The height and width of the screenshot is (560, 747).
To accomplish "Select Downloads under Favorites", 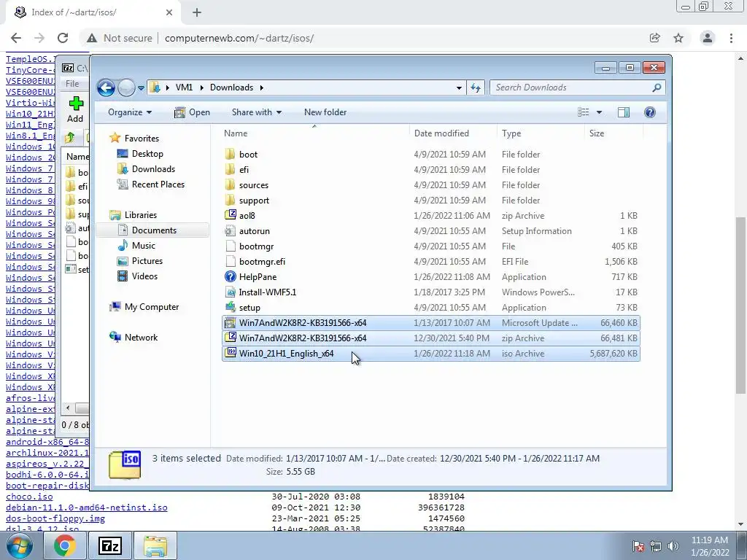I will coord(153,169).
